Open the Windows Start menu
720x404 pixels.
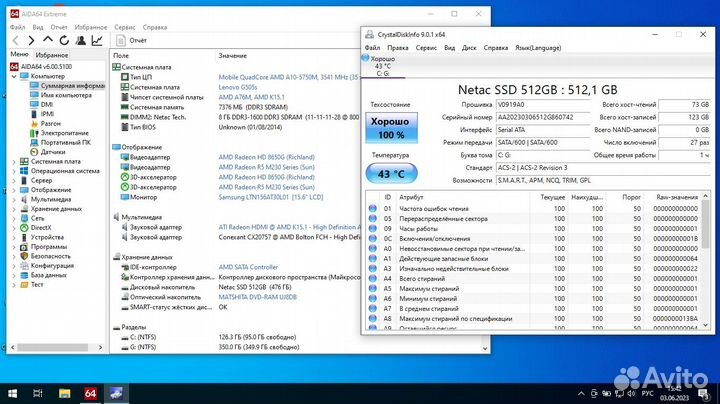pos(12,393)
